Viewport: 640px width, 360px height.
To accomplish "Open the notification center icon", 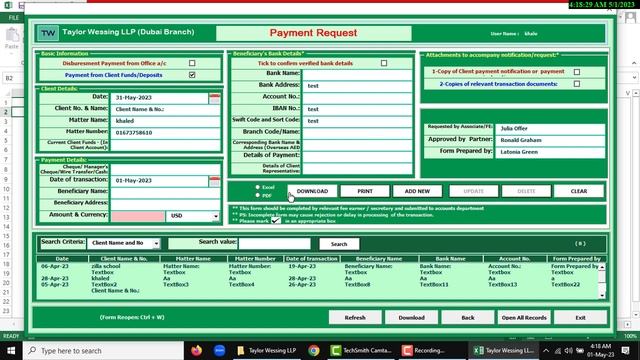I will 625,351.
